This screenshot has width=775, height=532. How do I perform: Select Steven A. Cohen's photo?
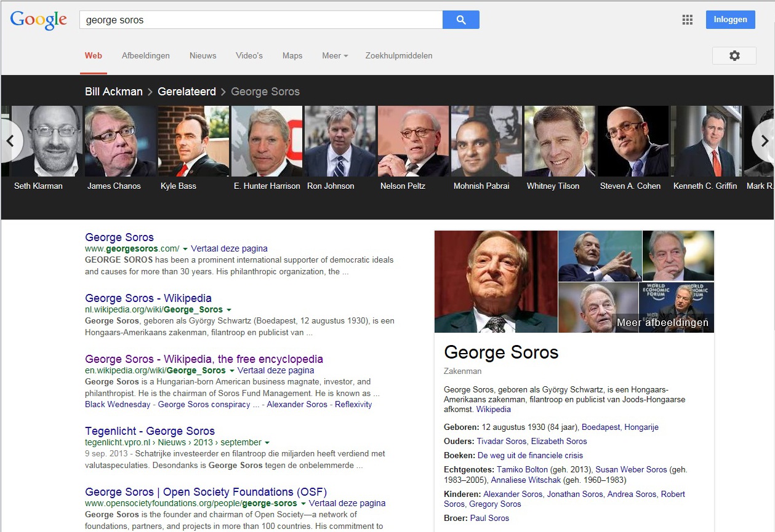click(633, 141)
